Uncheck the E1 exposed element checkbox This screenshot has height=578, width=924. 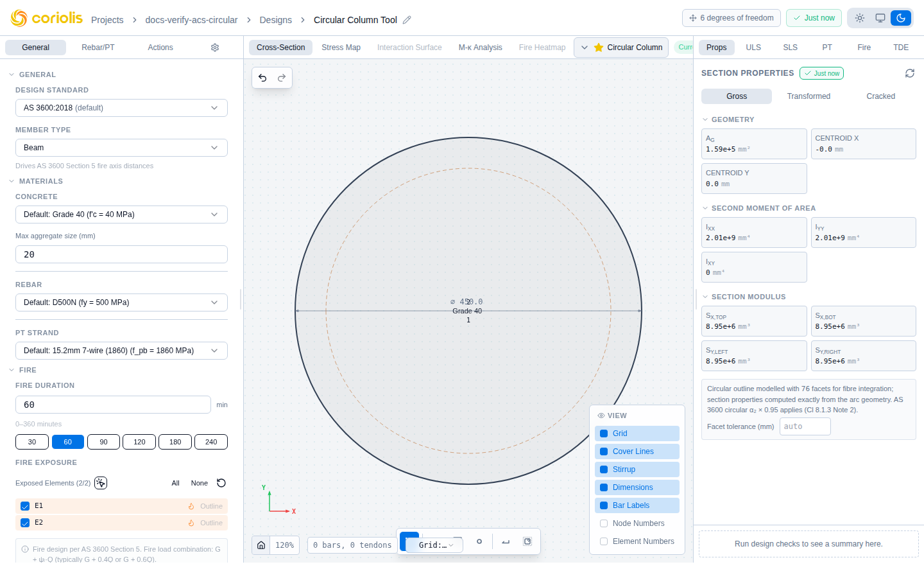click(25, 506)
